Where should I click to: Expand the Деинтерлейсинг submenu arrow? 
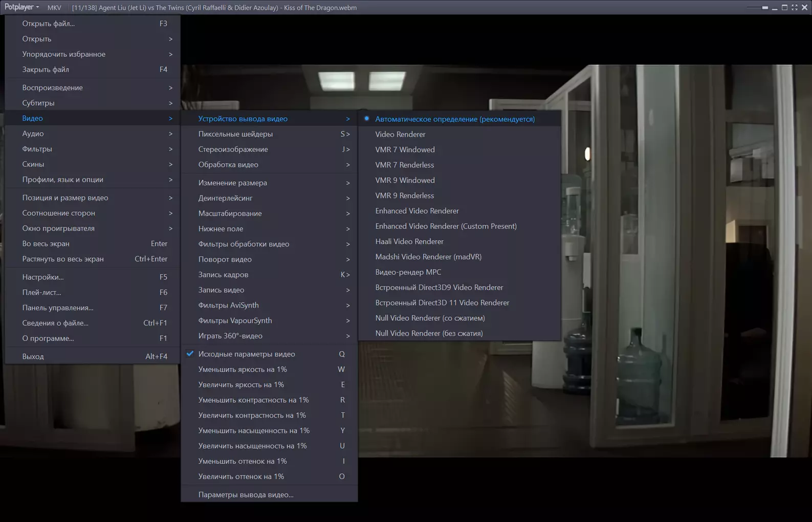(348, 198)
